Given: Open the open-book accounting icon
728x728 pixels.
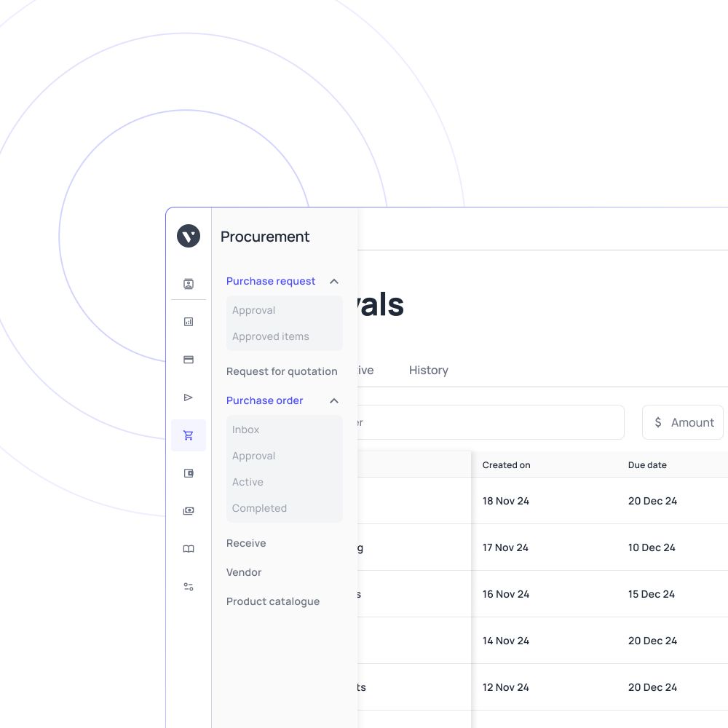Looking at the screenshot, I should pos(189,549).
